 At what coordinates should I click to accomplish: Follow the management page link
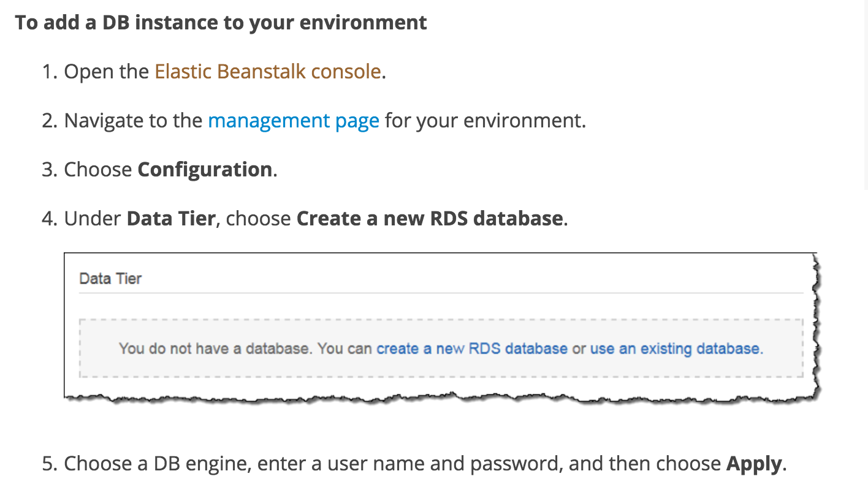(x=294, y=121)
